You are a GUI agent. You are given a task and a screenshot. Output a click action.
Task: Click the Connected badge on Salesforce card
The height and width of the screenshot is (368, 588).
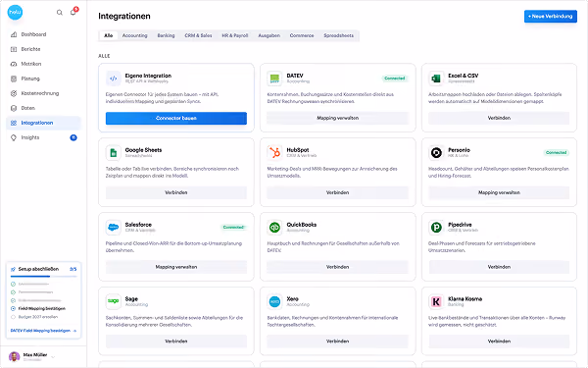coord(233,227)
